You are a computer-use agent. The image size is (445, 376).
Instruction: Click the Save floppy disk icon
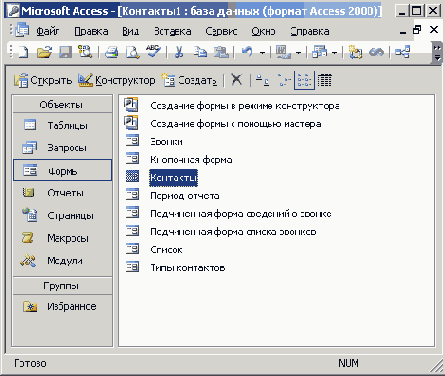65,52
